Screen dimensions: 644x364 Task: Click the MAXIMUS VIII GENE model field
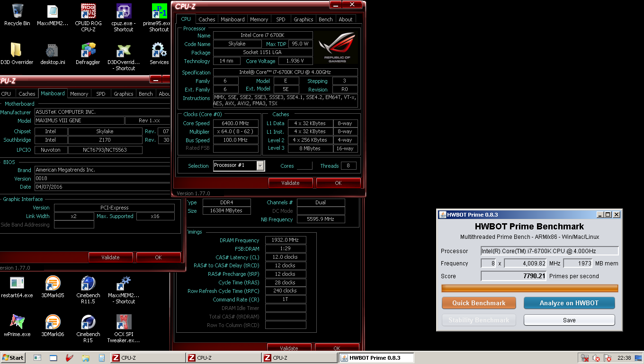click(x=79, y=120)
